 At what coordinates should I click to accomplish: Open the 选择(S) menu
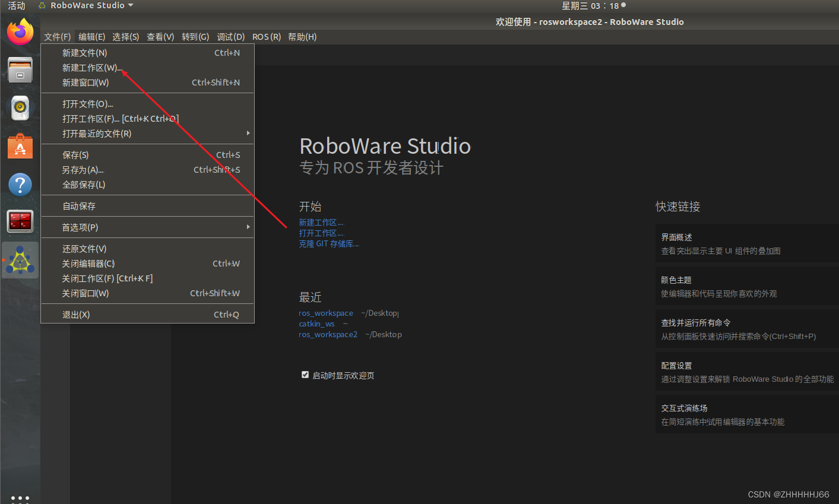pyautogui.click(x=126, y=37)
